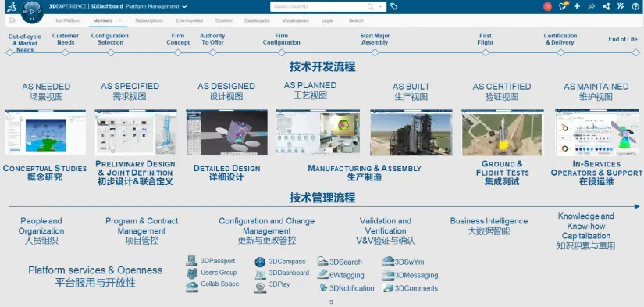Expand the Members tab chevron
This screenshot has height=307, width=644.
(120, 20)
